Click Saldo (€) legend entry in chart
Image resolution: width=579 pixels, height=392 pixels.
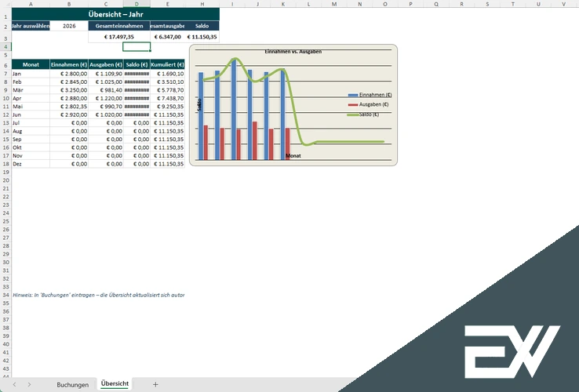[364, 114]
